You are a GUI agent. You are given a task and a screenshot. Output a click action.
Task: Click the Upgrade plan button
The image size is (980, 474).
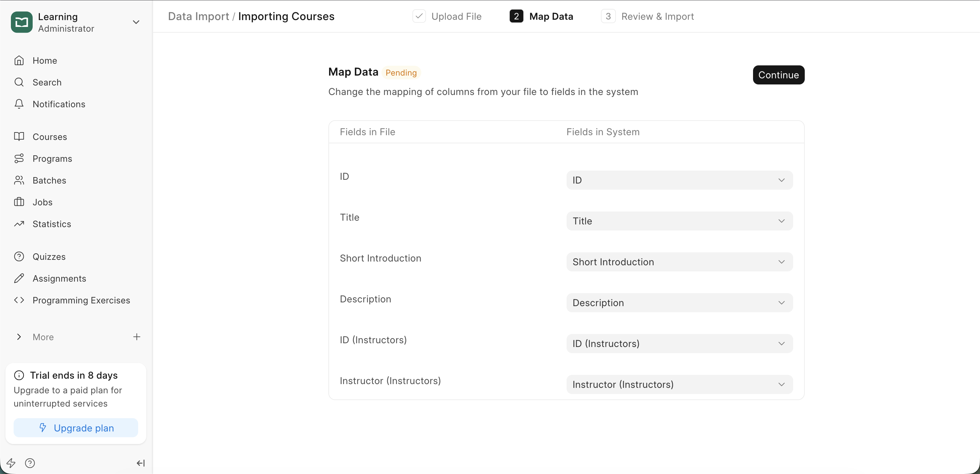coord(76,428)
